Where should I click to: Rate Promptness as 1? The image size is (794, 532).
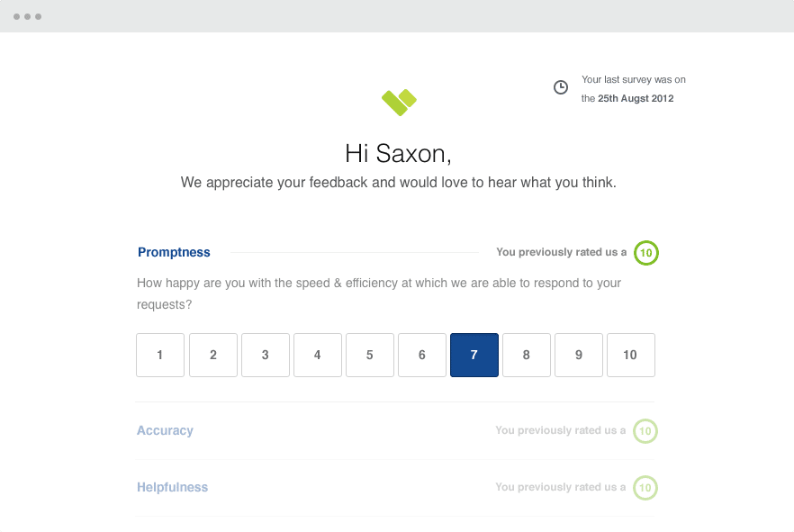coord(160,355)
